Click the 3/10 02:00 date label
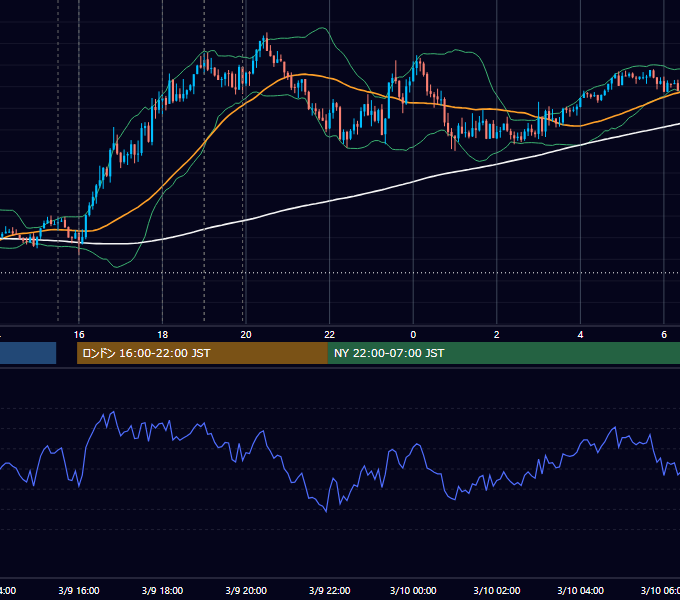680x600 pixels. point(497,590)
